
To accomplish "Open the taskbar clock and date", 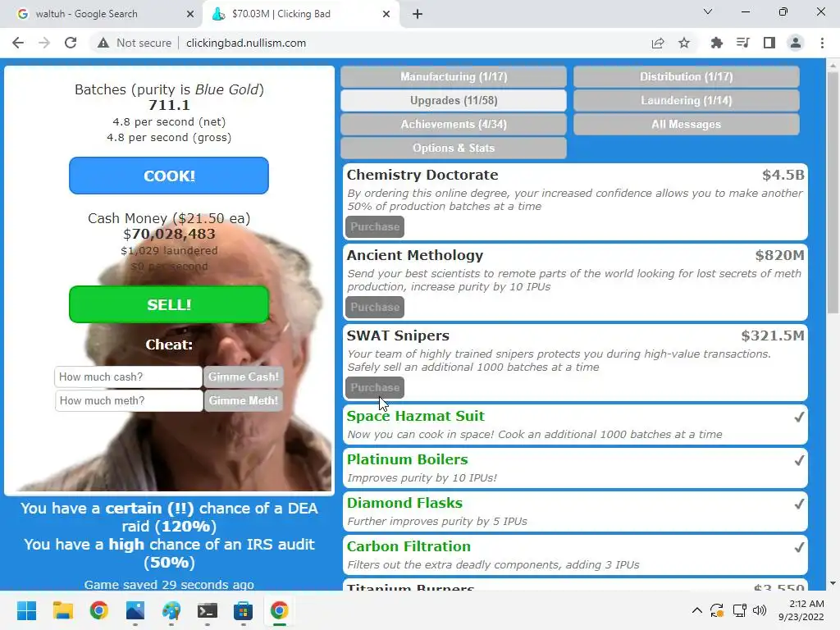I will (801, 610).
